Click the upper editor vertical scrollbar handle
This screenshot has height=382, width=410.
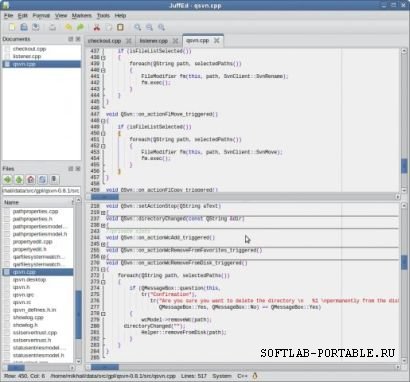pyautogui.click(x=404, y=166)
